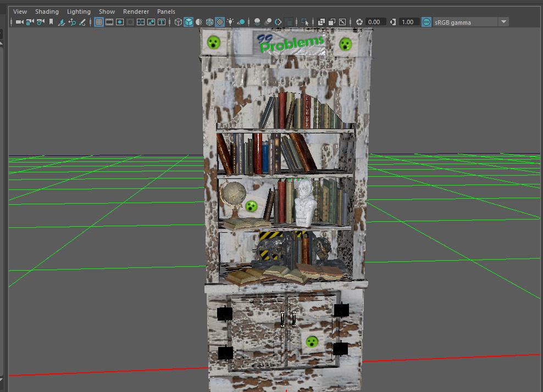Toggle Screen Space Ambient Occlusion icon

pyautogui.click(x=257, y=22)
